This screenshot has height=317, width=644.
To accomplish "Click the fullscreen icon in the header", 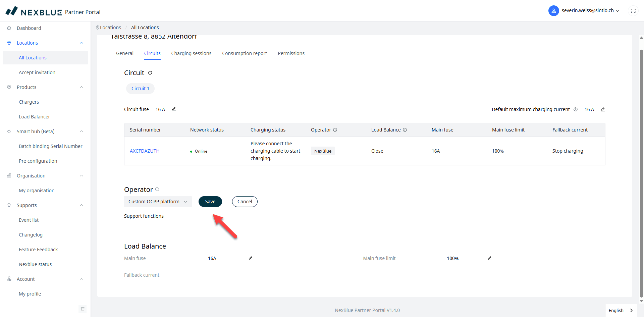I will [x=633, y=11].
